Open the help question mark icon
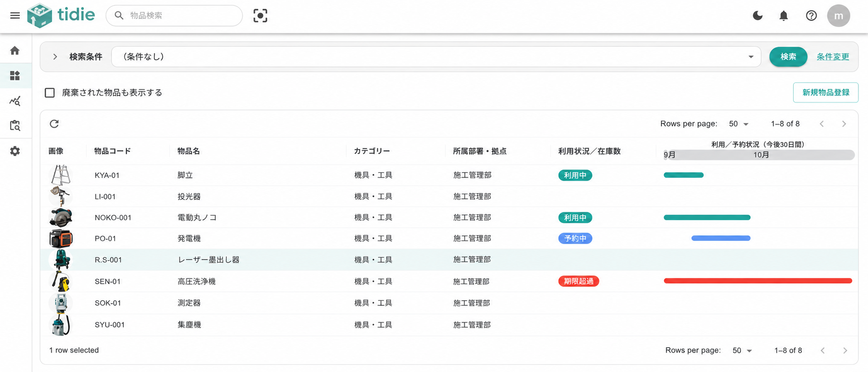Image resolution: width=868 pixels, height=372 pixels. coord(811,16)
